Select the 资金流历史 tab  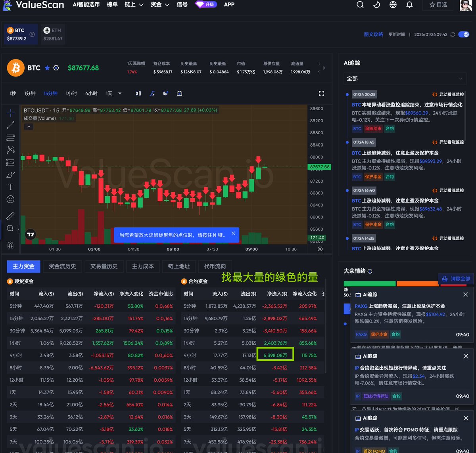click(x=62, y=266)
